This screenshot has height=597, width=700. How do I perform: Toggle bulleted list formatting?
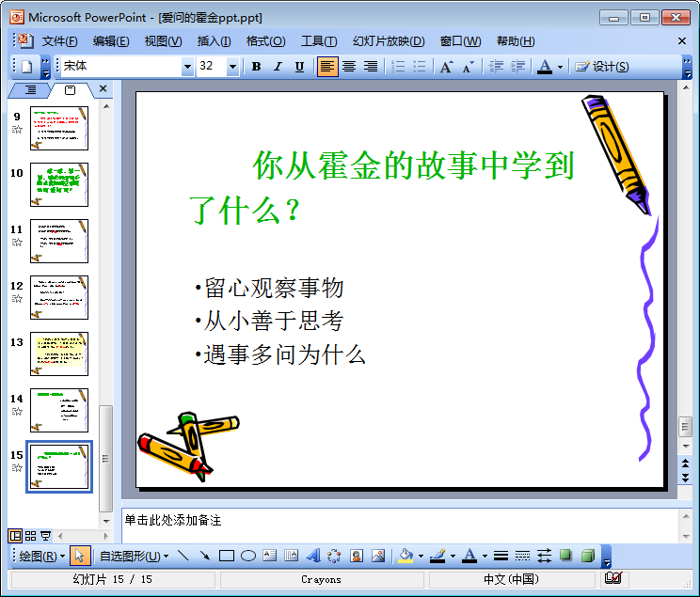click(420, 67)
